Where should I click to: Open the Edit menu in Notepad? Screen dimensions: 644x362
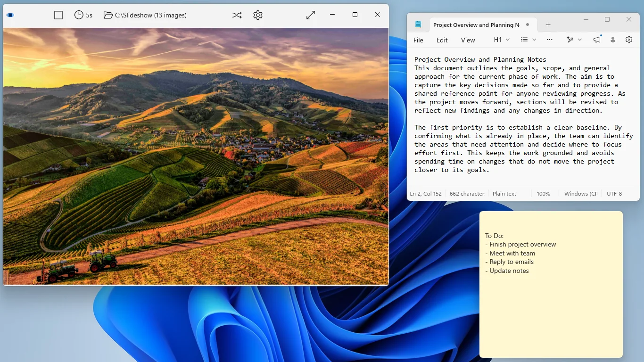442,40
